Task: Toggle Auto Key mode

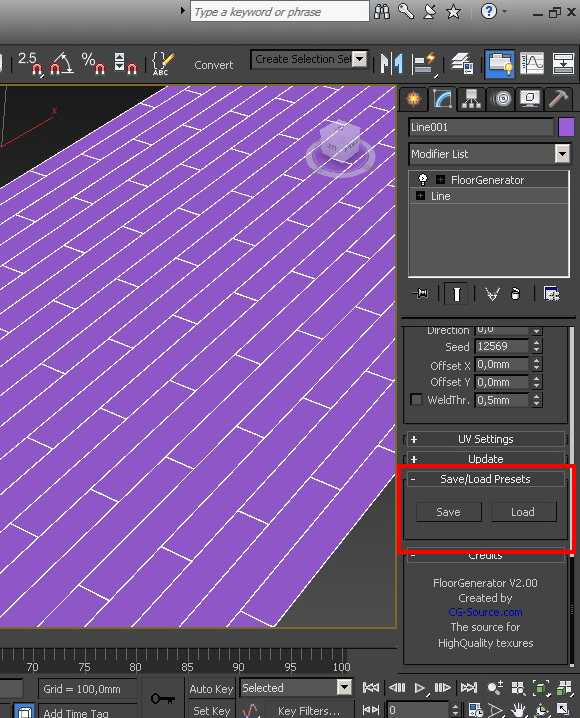Action: tap(211, 689)
